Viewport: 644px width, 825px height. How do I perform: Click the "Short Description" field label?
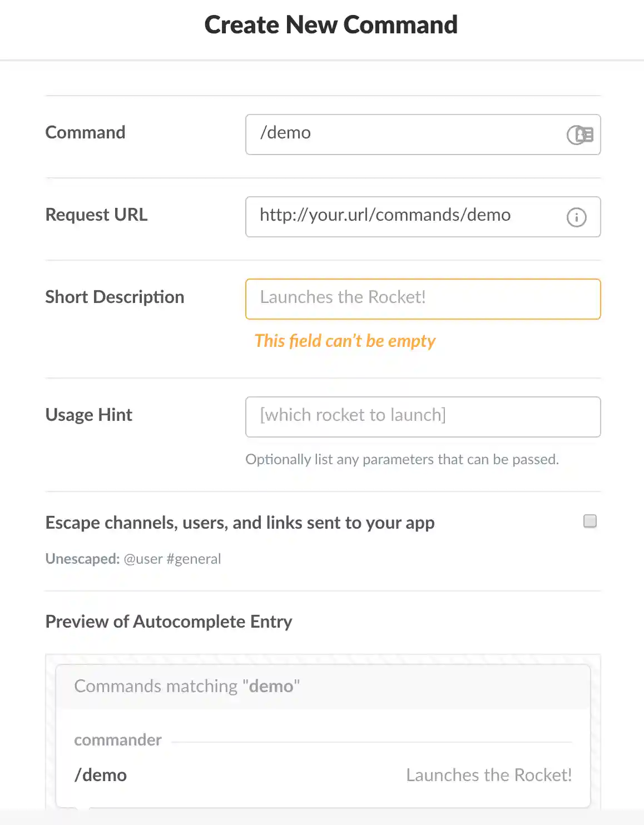(x=115, y=297)
